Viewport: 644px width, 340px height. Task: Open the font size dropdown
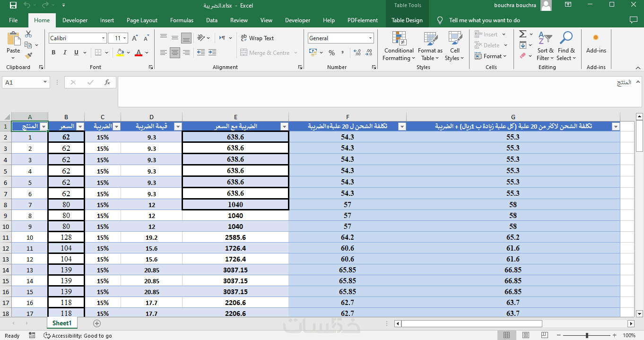point(125,38)
